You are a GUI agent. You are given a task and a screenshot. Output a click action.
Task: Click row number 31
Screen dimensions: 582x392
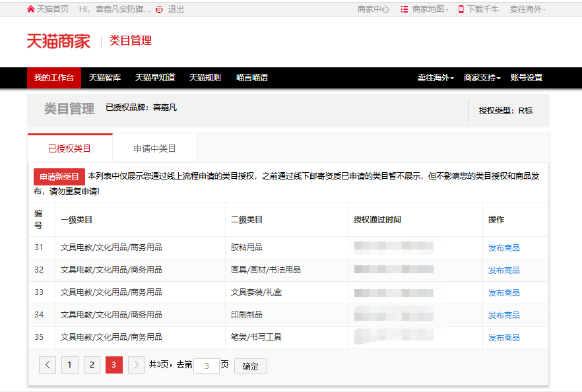[x=39, y=247]
